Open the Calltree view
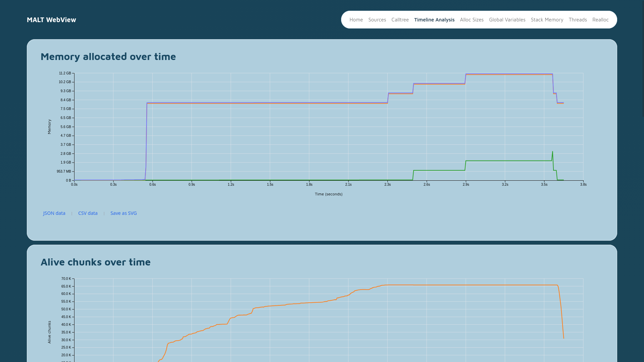Screen dimensions: 644x362 click(400, 20)
